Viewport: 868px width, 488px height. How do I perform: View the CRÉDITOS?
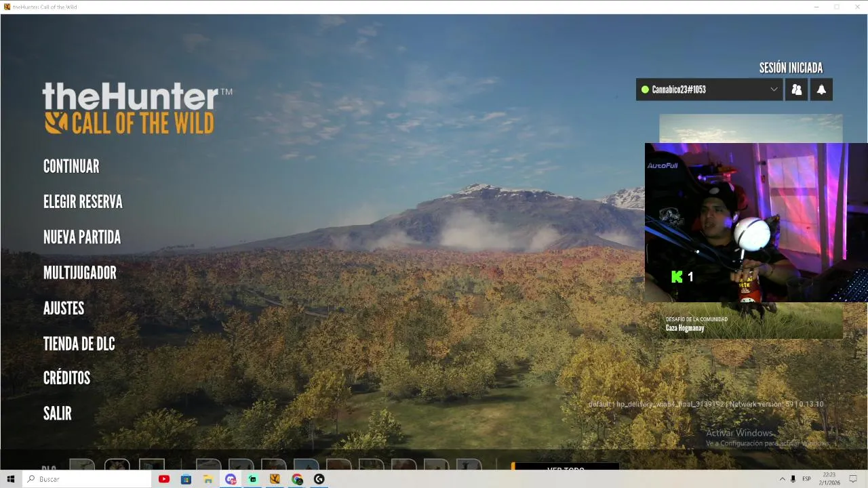click(66, 378)
